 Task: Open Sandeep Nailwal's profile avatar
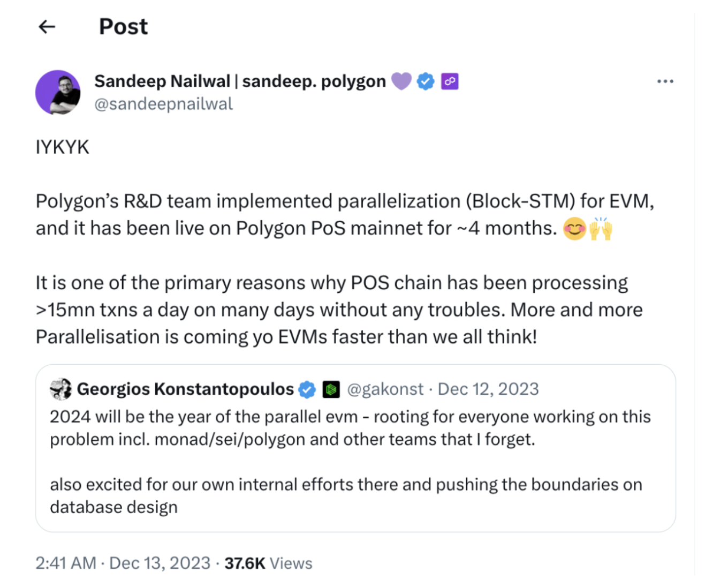58,92
